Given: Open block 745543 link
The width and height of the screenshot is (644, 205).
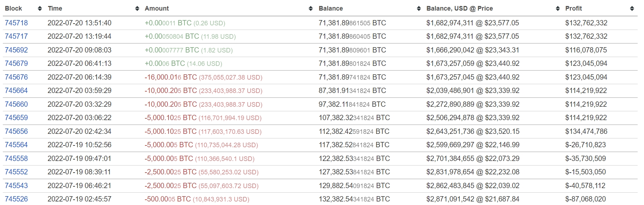Looking at the screenshot, I should pos(16,186).
